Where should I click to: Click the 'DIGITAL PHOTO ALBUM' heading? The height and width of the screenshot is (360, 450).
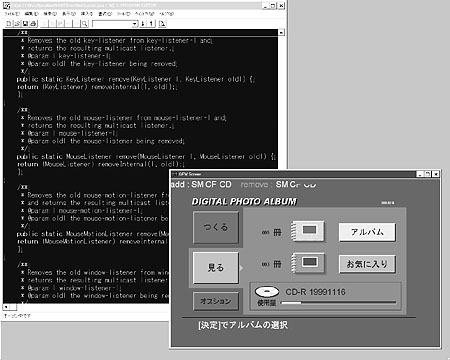tap(244, 201)
